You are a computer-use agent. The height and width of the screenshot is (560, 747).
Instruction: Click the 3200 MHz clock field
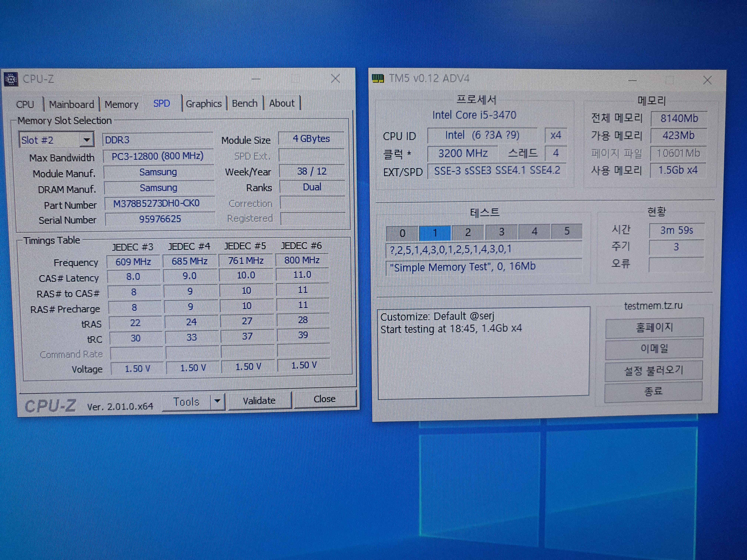pyautogui.click(x=463, y=154)
